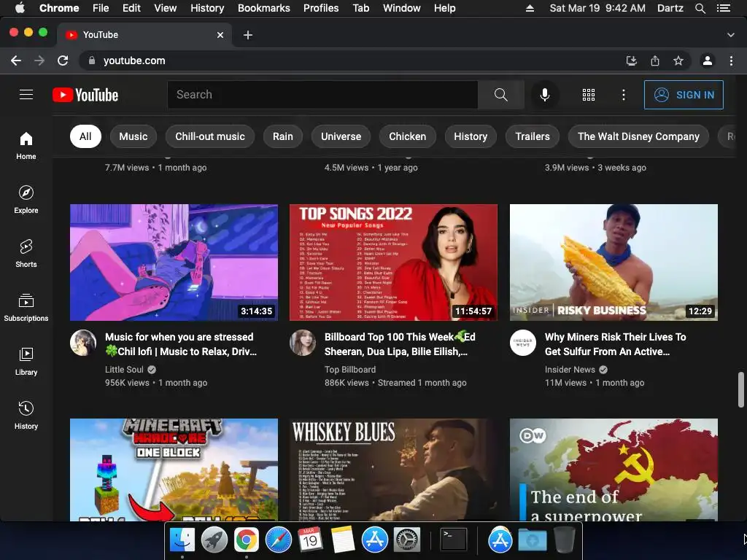The height and width of the screenshot is (560, 747).
Task: Start voice search with microphone icon
Action: (544, 95)
